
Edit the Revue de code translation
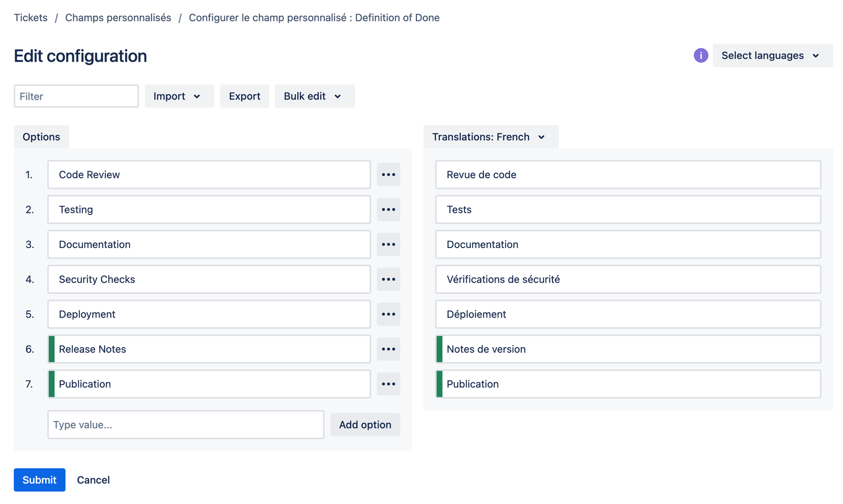tap(628, 175)
